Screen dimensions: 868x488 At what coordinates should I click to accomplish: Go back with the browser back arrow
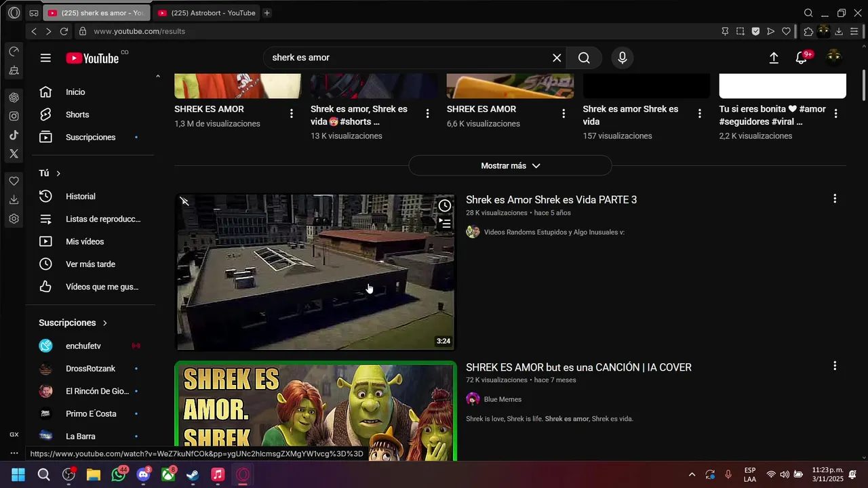[34, 31]
